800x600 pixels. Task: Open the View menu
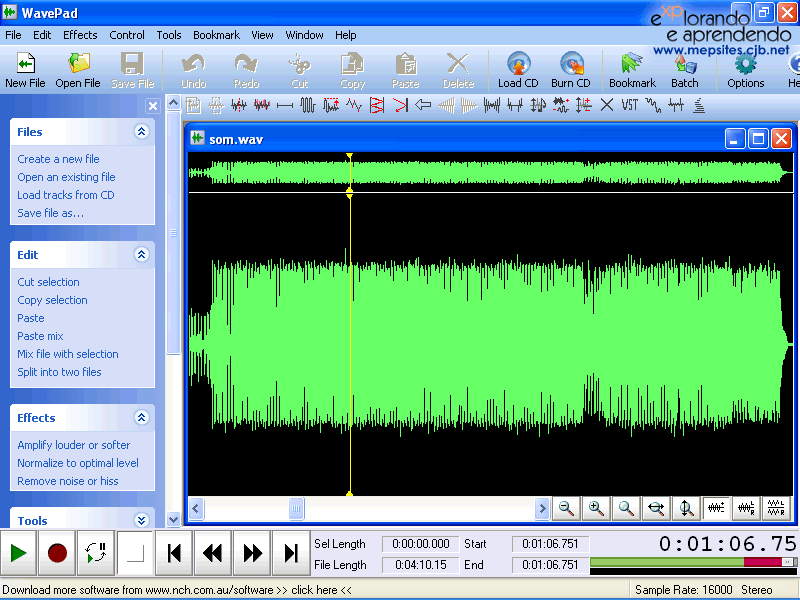[x=262, y=35]
